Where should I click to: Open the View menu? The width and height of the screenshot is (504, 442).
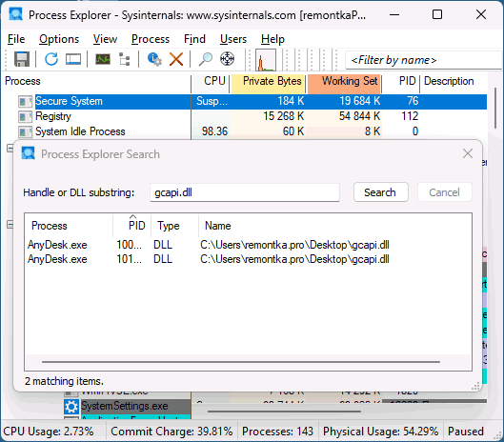point(105,39)
